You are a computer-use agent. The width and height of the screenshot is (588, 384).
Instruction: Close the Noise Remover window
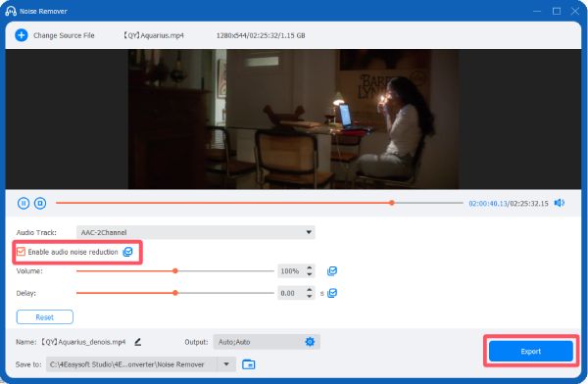[x=575, y=11]
